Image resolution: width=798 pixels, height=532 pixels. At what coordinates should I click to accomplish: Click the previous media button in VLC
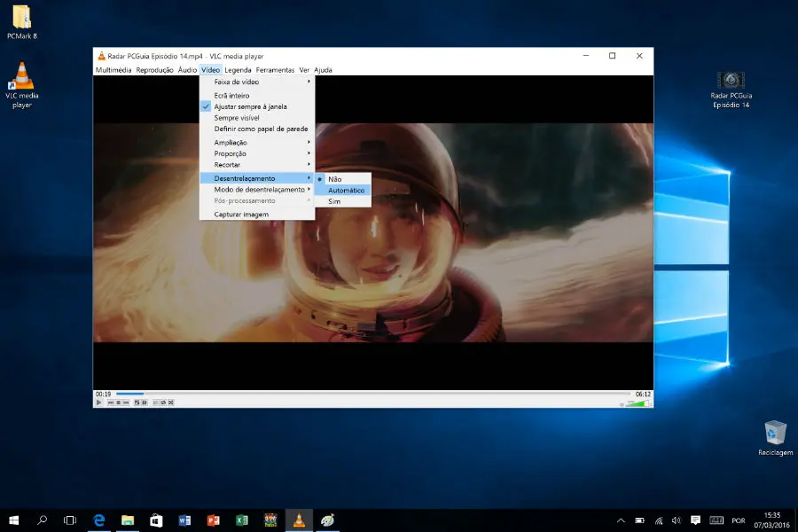pyautogui.click(x=111, y=403)
